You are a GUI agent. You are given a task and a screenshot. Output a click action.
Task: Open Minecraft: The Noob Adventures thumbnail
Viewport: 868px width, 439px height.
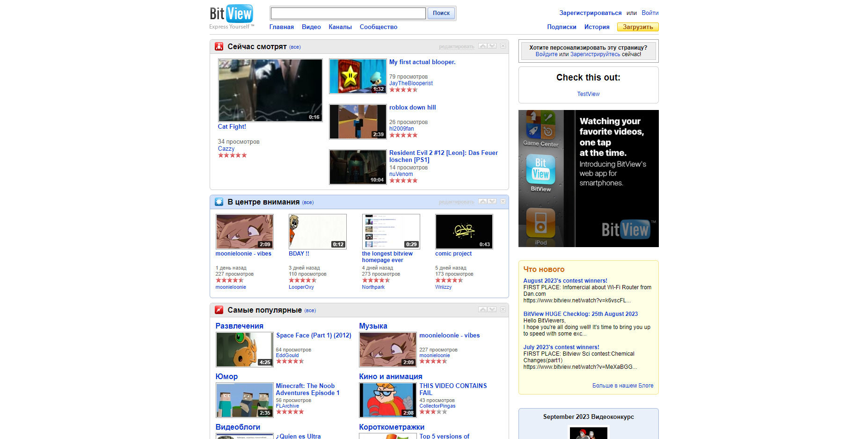(245, 400)
